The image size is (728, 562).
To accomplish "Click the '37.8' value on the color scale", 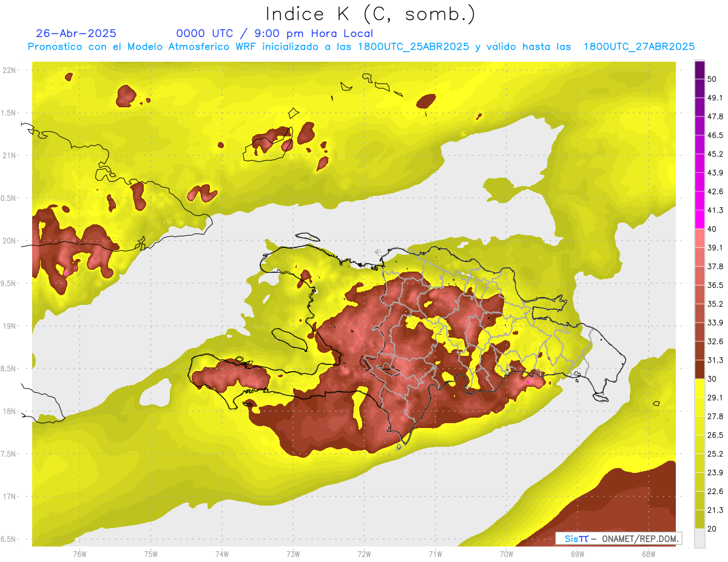I will (x=715, y=266).
